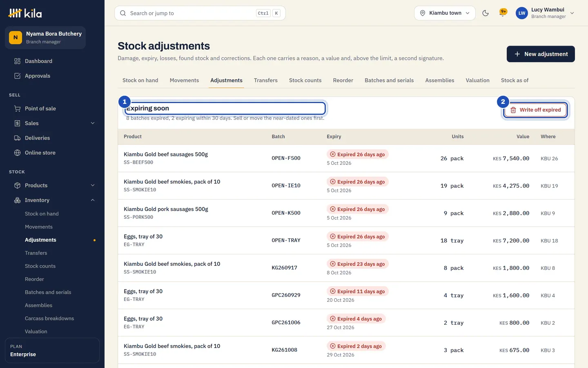Open Stock counts in sidebar

coord(40,266)
